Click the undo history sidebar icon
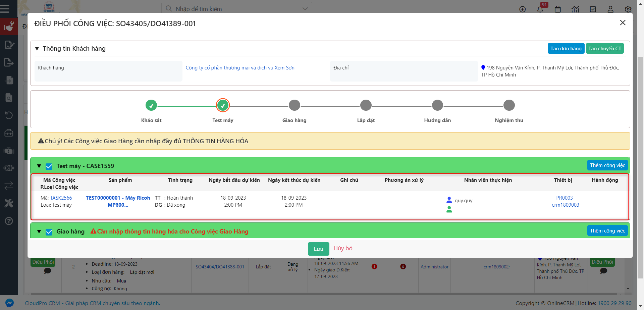This screenshot has height=310, width=644. pyautogui.click(x=9, y=115)
